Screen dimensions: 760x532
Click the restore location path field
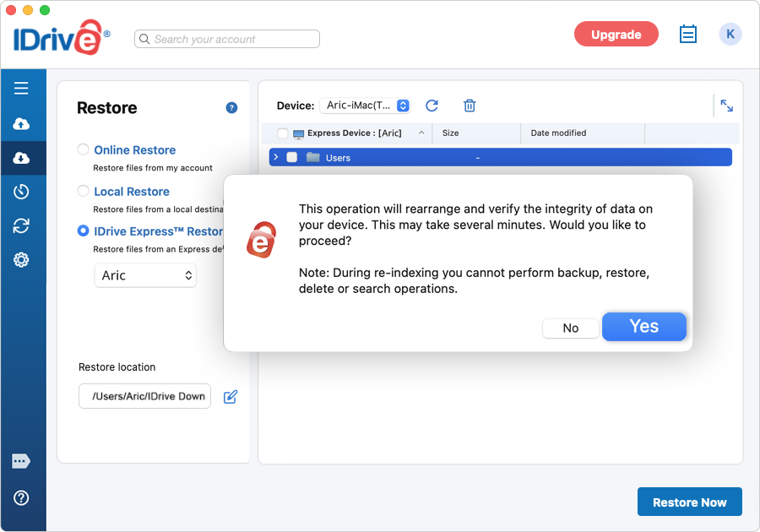145,396
